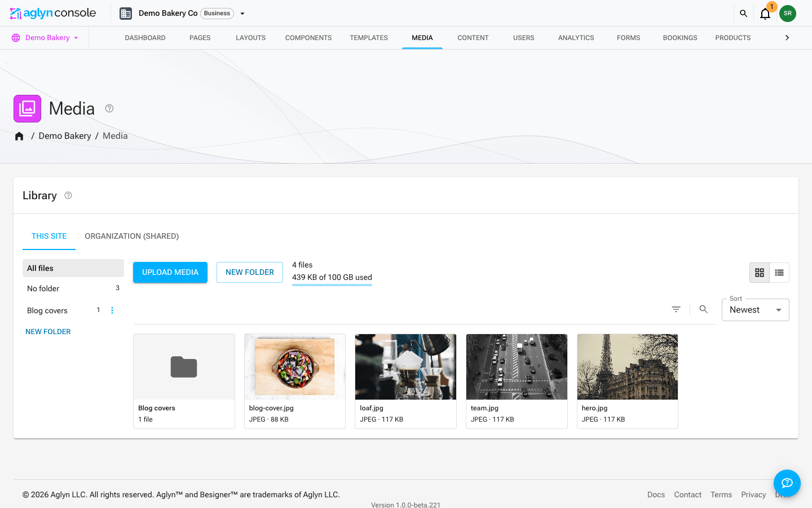This screenshot has width=812, height=508.
Task: Open the loaf.jpg thumbnail
Action: 405,367
